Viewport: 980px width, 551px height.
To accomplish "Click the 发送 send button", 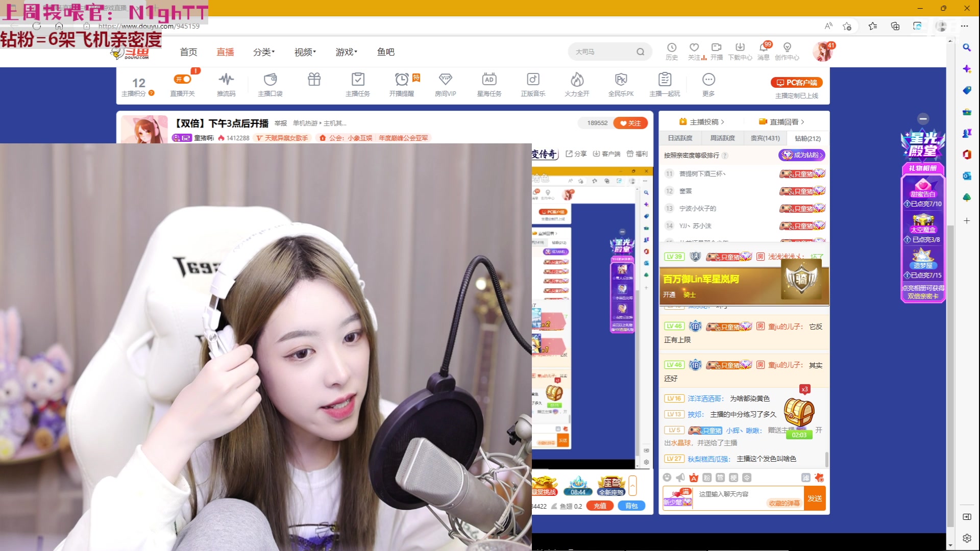I will click(815, 498).
